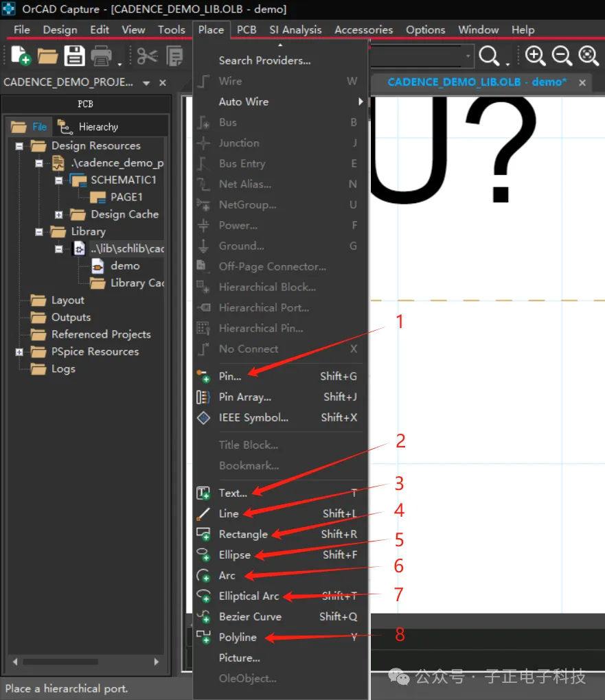Click the Text tool icon in menu
Viewport: 605px width, 700px height.
(203, 493)
